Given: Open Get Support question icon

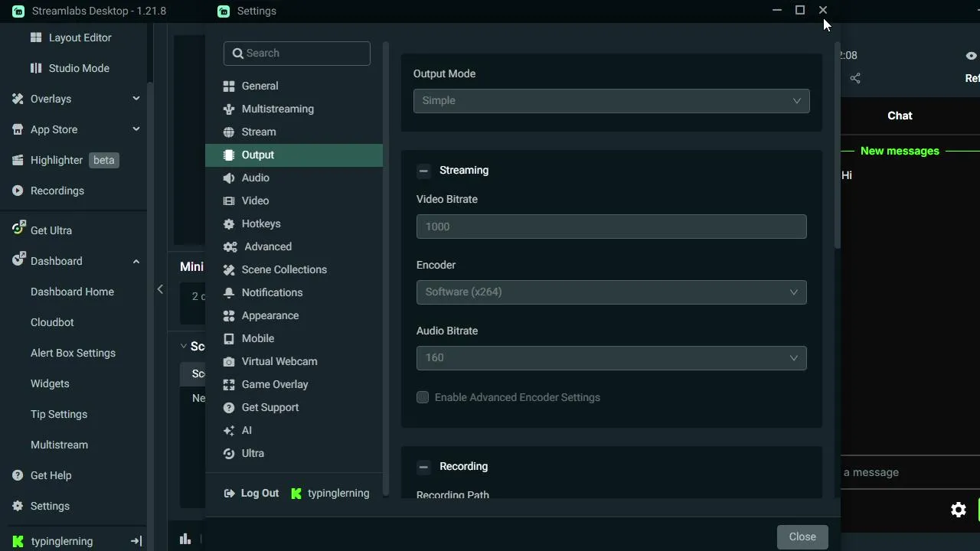Looking at the screenshot, I should coord(229,407).
